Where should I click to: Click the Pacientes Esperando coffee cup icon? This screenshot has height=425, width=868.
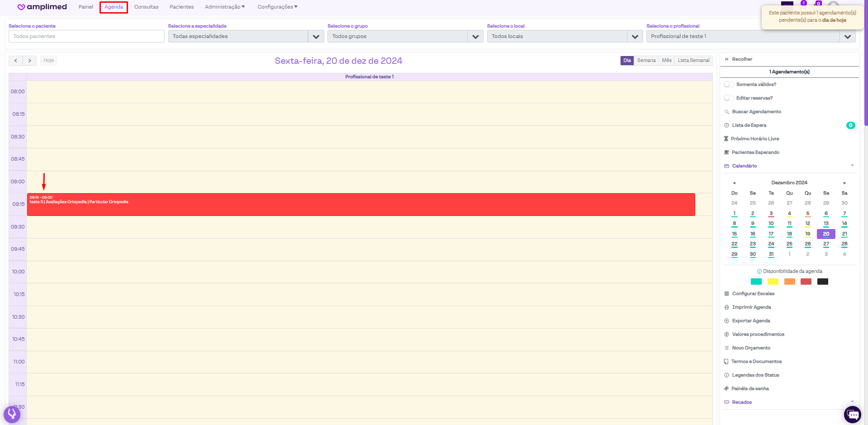726,153
